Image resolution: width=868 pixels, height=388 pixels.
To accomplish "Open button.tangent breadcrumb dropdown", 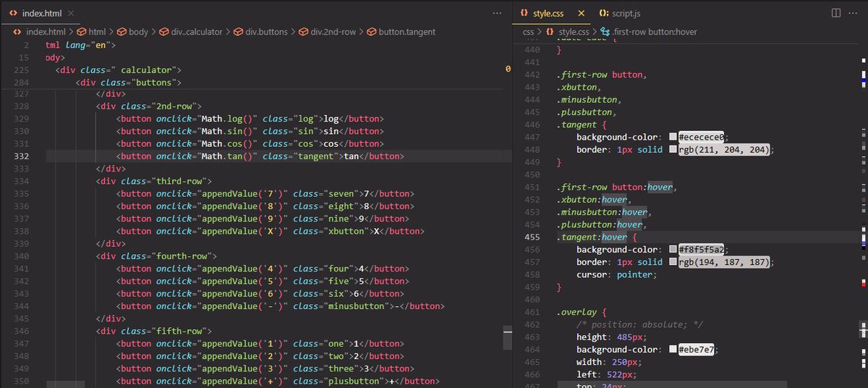I will [407, 32].
